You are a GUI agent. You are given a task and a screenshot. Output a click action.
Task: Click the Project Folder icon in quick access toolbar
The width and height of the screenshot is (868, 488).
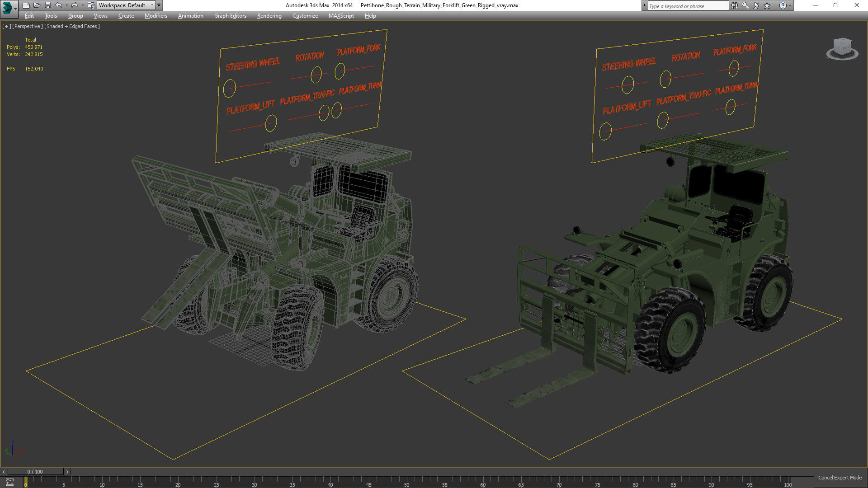91,5
